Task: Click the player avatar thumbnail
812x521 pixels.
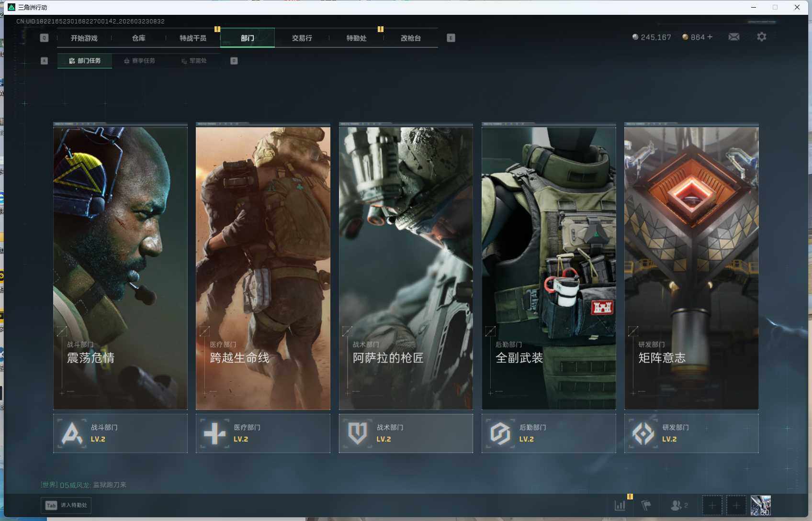Action: (x=761, y=505)
